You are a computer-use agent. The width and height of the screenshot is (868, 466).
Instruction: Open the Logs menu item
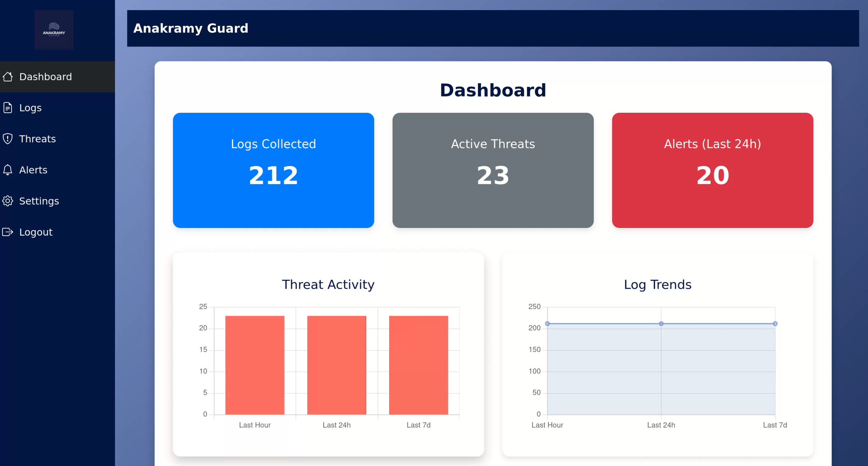click(31, 108)
